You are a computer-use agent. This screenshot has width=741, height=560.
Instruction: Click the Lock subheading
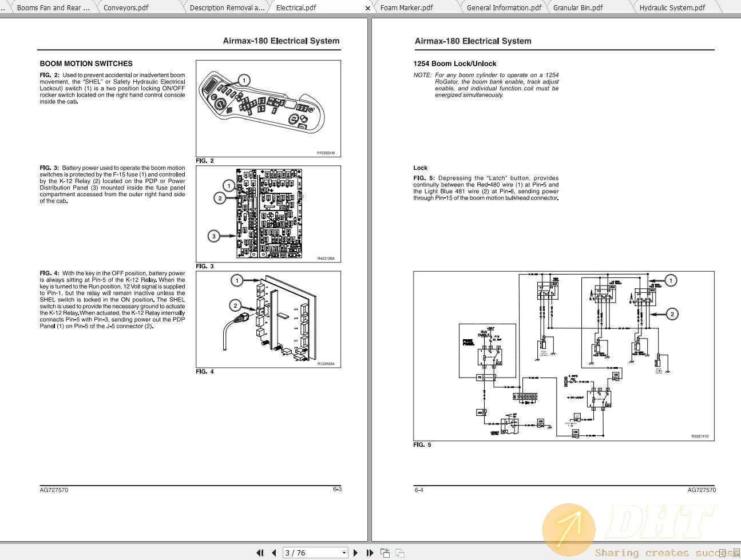click(421, 168)
